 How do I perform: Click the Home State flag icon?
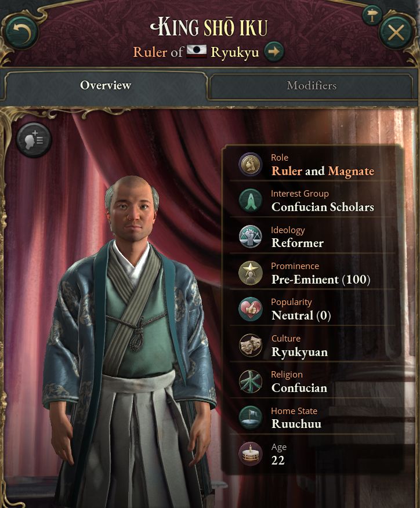click(250, 418)
